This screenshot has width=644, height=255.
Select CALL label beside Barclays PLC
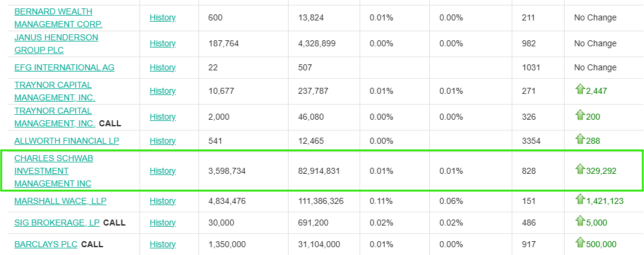[92, 244]
